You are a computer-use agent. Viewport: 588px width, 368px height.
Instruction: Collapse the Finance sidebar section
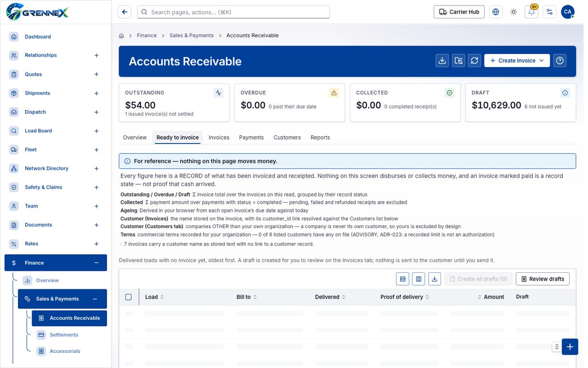point(96,263)
